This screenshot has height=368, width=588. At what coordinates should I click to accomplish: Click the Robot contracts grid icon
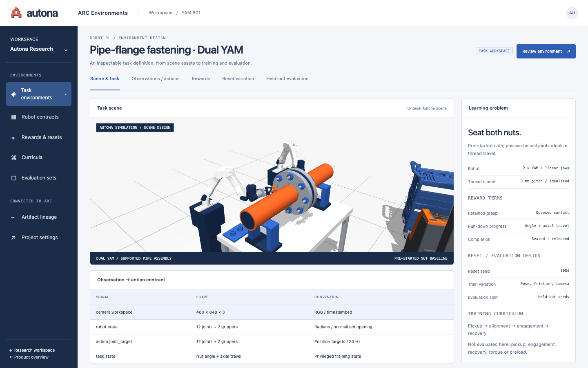pyautogui.click(x=13, y=117)
